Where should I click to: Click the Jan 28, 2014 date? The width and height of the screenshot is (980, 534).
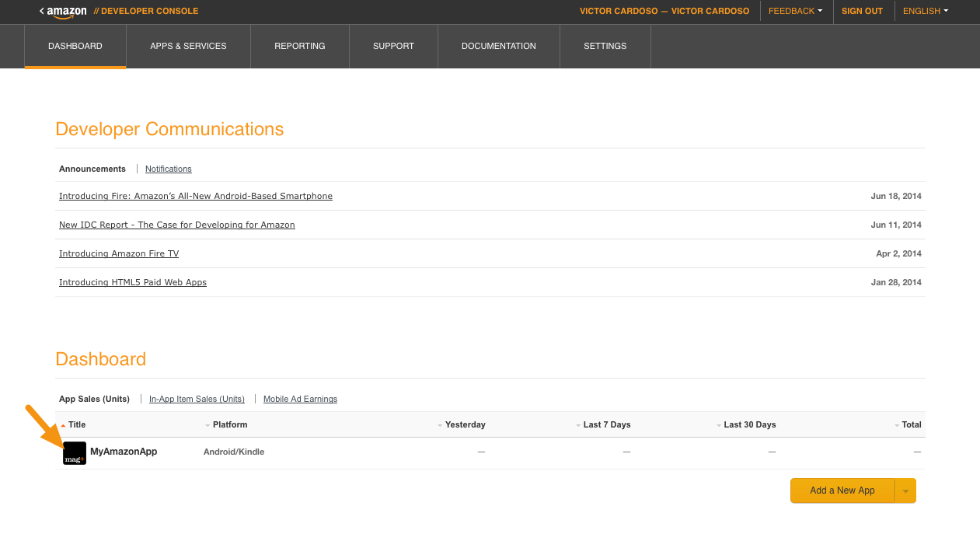click(896, 282)
